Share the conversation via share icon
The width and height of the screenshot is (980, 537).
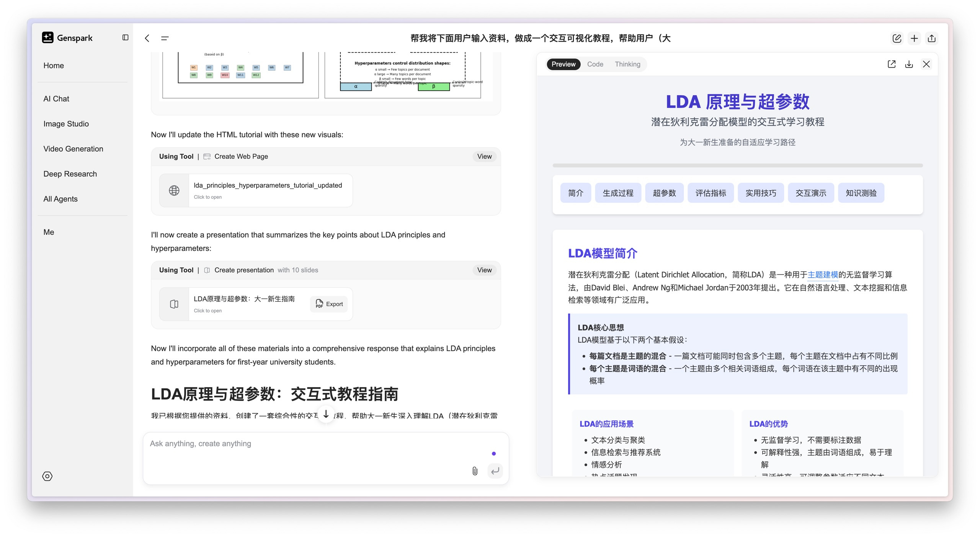click(x=932, y=38)
